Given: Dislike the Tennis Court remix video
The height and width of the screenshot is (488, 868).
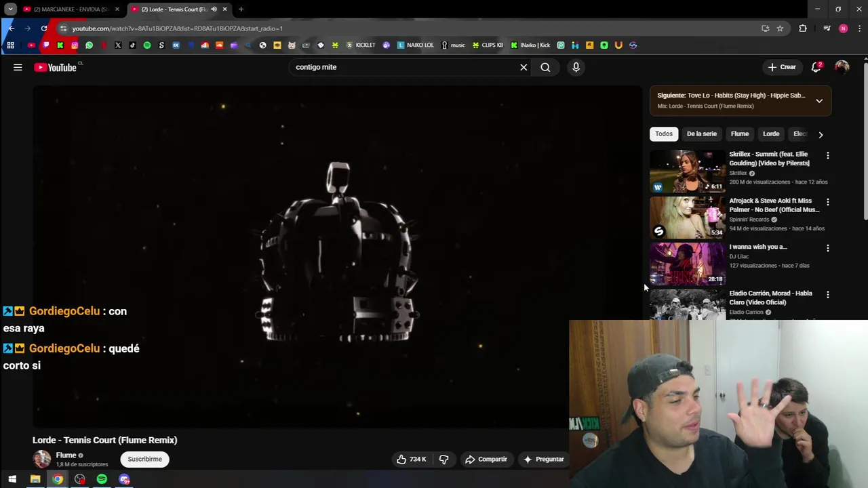Looking at the screenshot, I should [x=443, y=459].
